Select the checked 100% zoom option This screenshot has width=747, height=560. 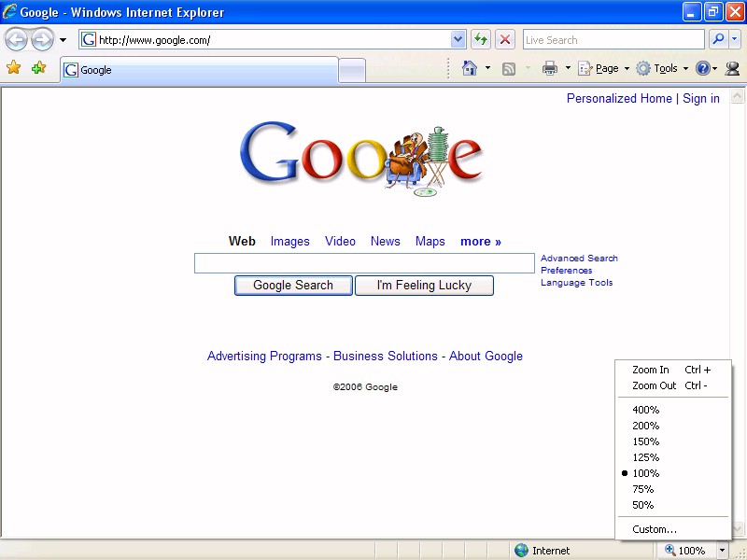click(673, 473)
